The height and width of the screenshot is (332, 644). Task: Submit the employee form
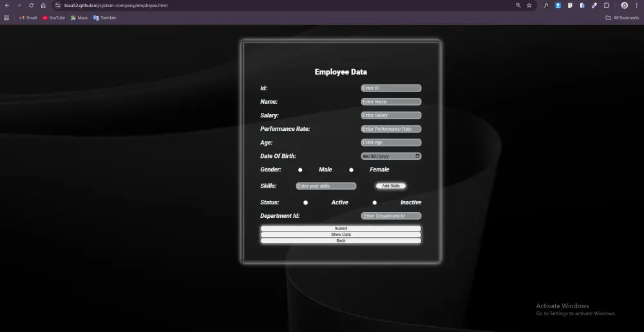[x=341, y=228]
